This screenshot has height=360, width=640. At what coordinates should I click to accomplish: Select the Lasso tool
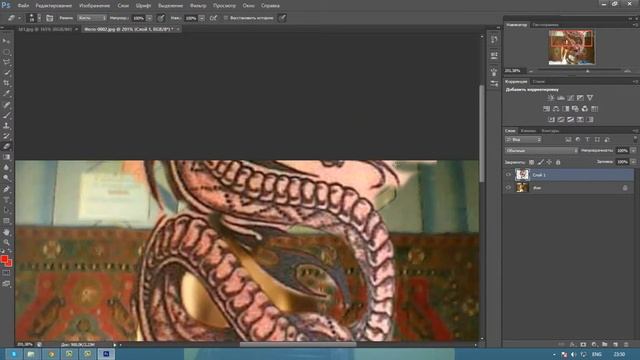coord(6,62)
